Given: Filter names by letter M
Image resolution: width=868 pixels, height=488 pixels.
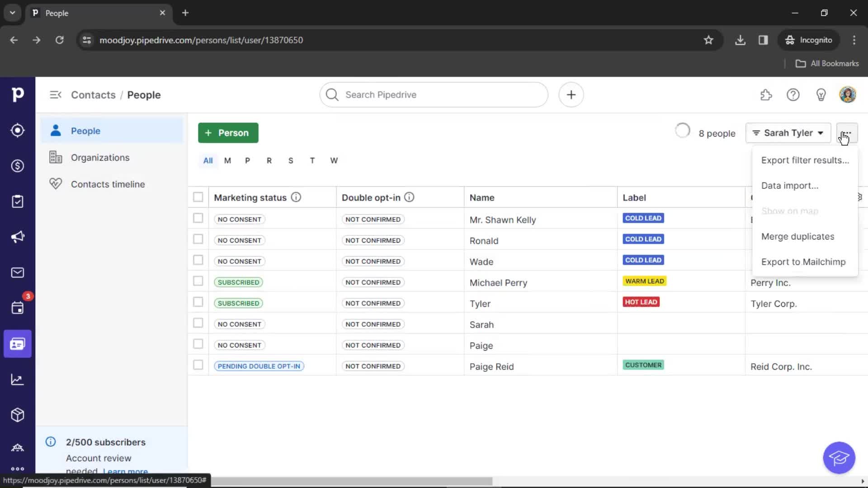Looking at the screenshot, I should tap(227, 160).
